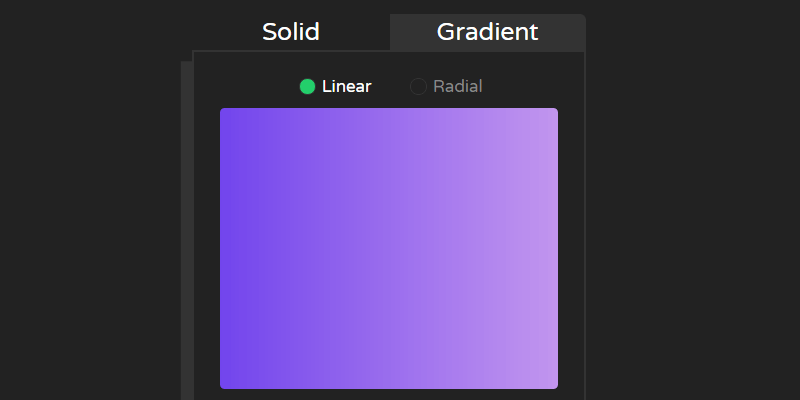Image resolution: width=800 pixels, height=400 pixels.
Task: Click the center of the gradient preview
Action: tap(389, 248)
